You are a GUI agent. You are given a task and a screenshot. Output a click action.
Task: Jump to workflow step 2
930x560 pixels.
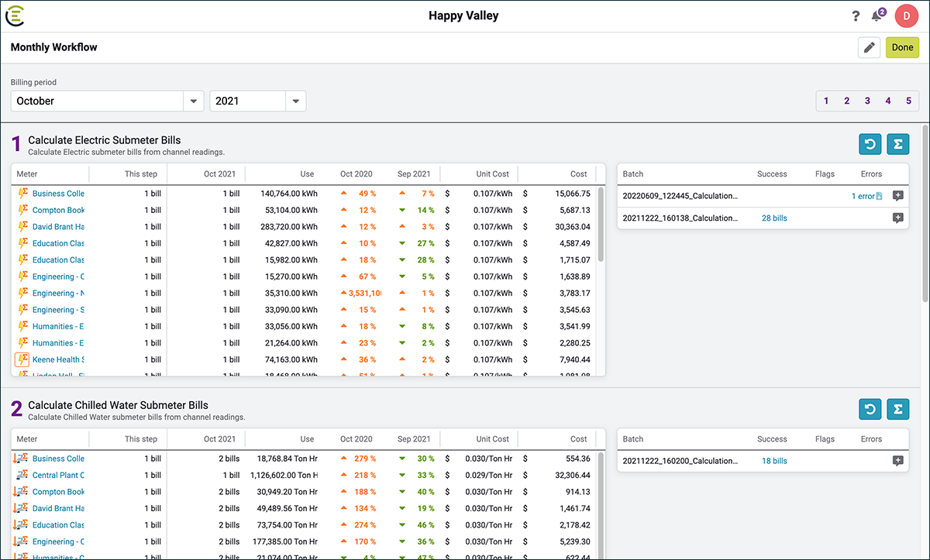pos(847,101)
